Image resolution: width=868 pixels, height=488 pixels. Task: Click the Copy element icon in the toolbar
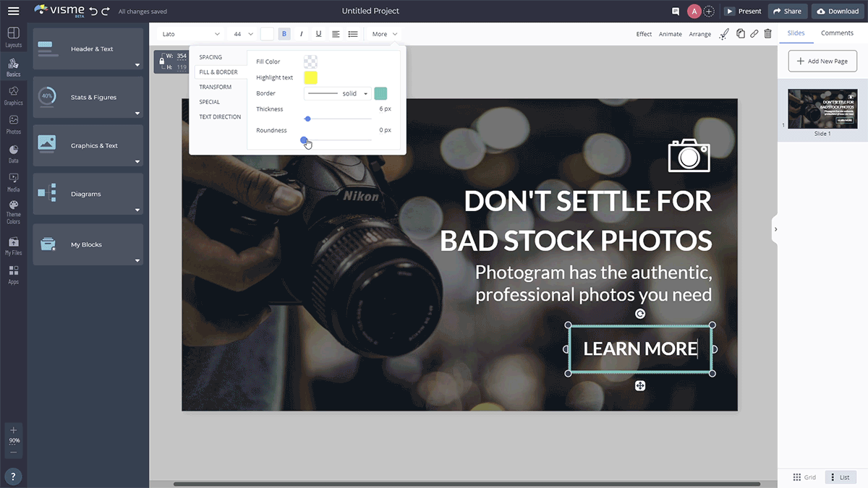[739, 33]
